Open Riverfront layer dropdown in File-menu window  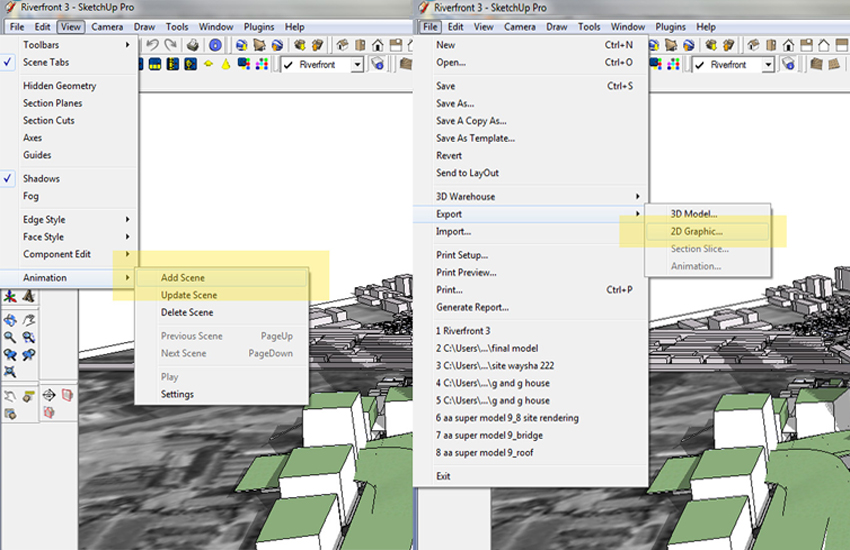pos(768,64)
